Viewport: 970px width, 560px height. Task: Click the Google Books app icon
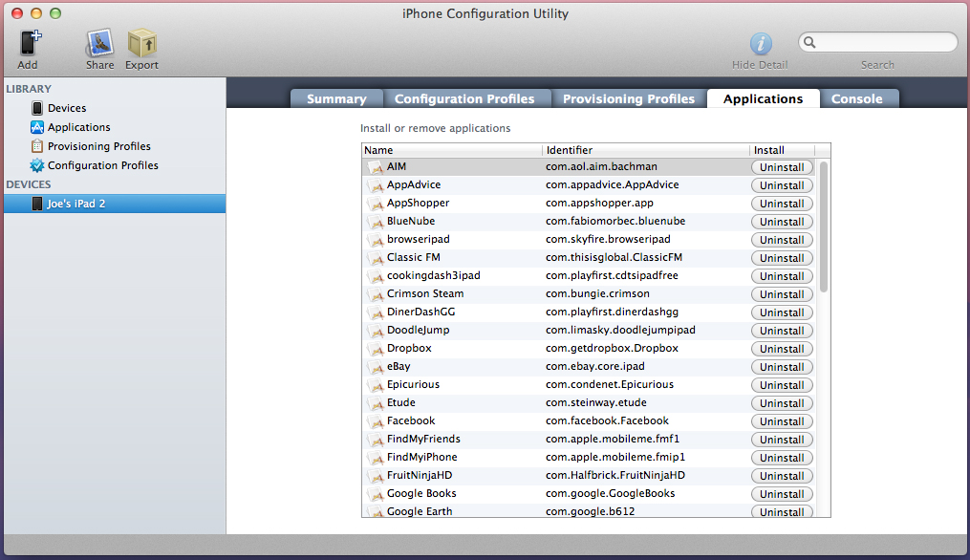coord(375,494)
